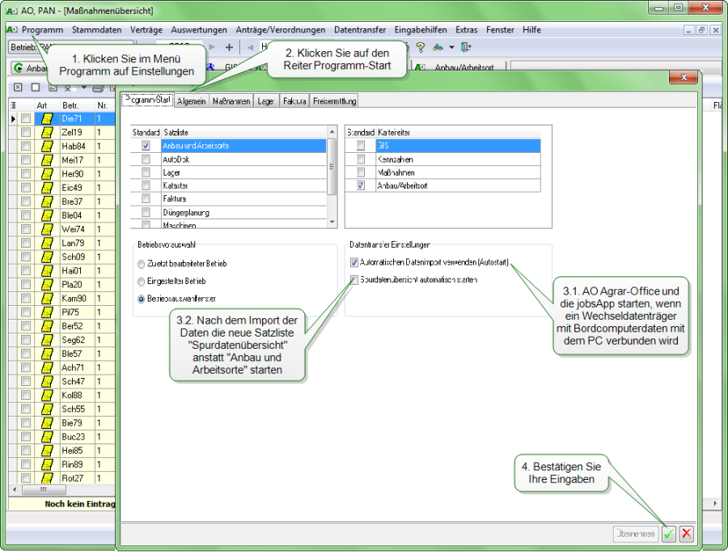
Task: Select the delete (X) icon above the table
Action: click(18, 87)
